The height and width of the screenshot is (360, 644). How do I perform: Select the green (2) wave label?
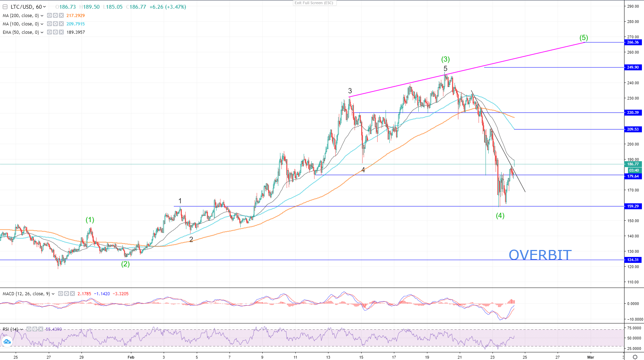[x=125, y=264]
